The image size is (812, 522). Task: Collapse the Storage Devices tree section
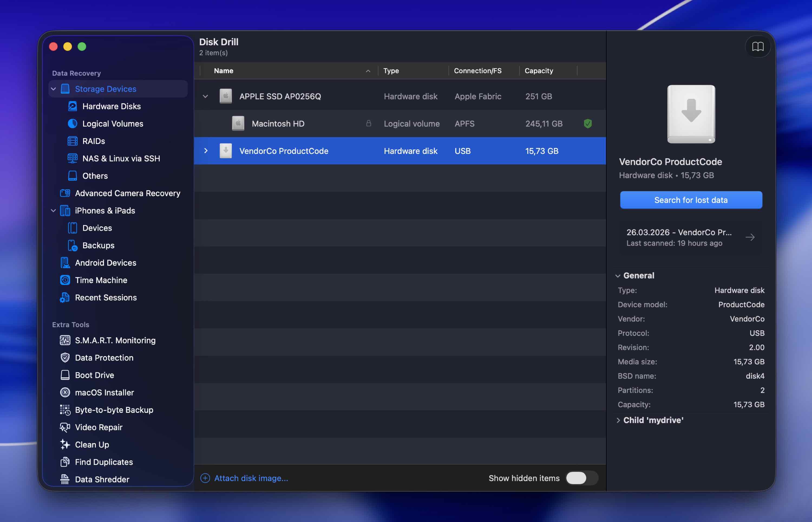pyautogui.click(x=54, y=89)
